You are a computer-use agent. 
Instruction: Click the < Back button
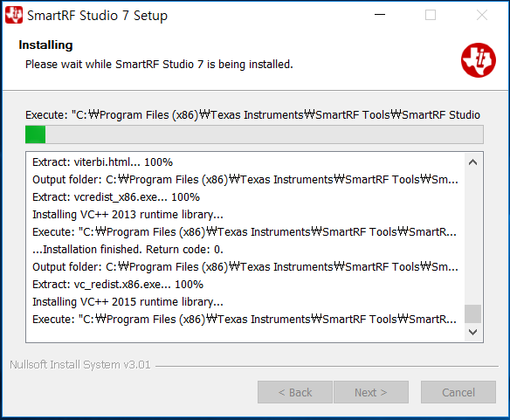pyautogui.click(x=295, y=392)
